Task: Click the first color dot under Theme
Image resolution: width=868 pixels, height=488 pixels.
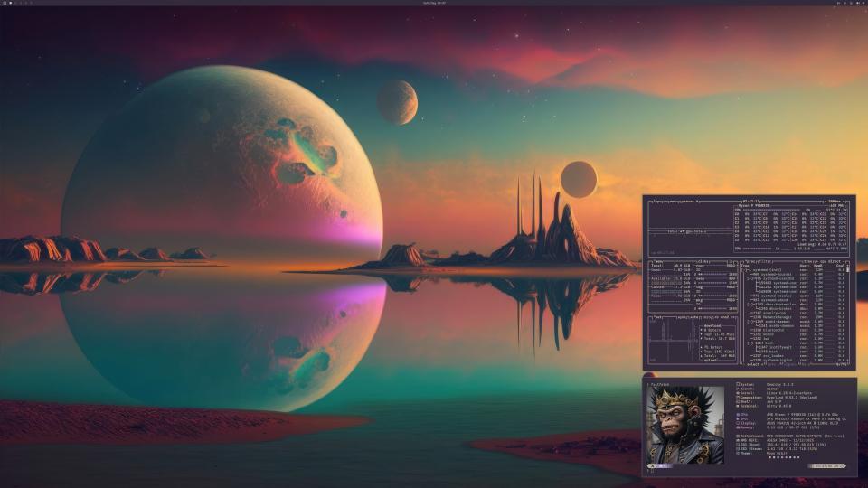Action: tap(770, 457)
